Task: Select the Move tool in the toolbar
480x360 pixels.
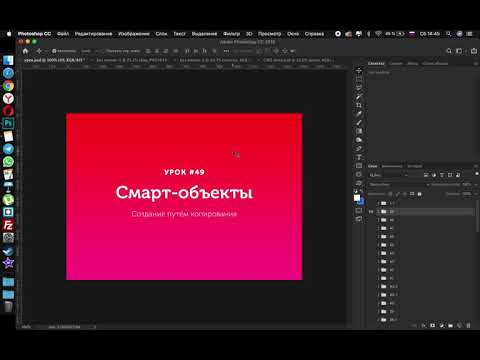Action: (359, 70)
